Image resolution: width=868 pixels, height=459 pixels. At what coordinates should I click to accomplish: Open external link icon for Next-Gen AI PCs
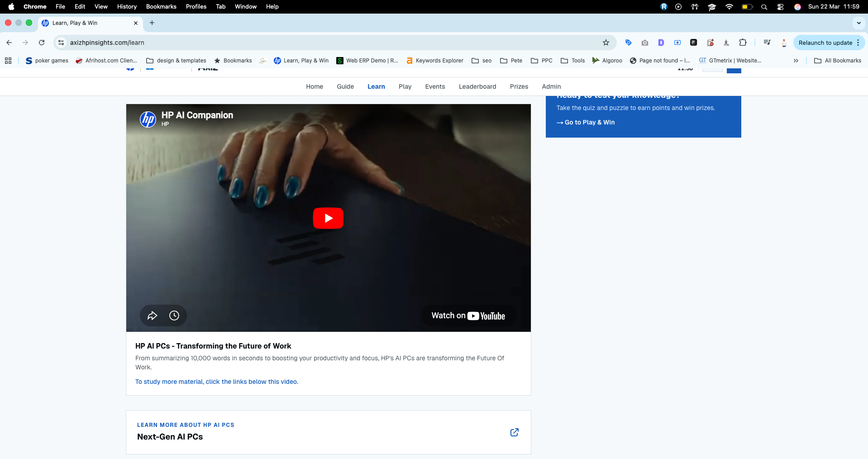(x=515, y=432)
